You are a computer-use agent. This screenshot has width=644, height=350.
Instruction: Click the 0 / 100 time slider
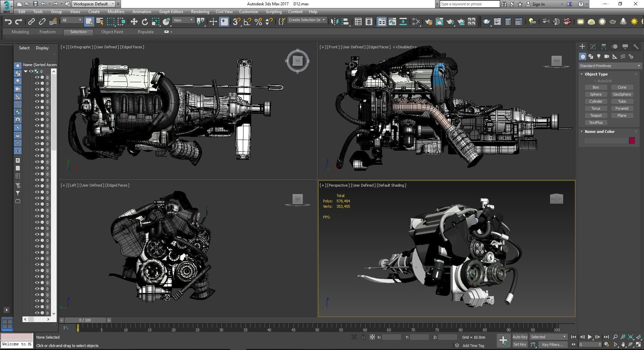pos(85,320)
